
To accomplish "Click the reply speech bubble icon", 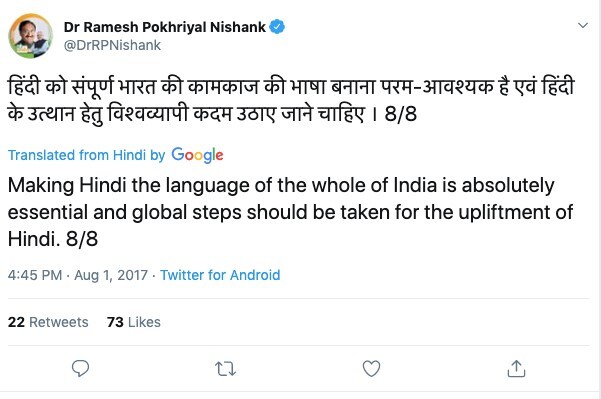I will [x=80, y=368].
